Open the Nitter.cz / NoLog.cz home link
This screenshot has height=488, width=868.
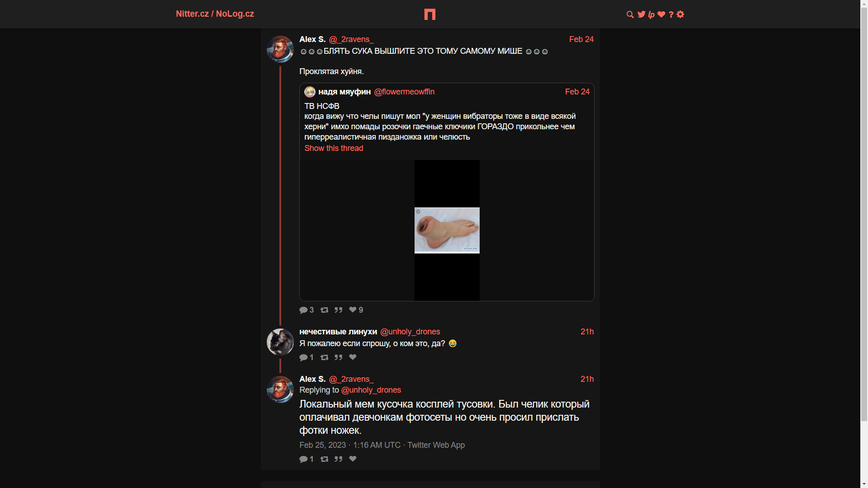pos(215,14)
